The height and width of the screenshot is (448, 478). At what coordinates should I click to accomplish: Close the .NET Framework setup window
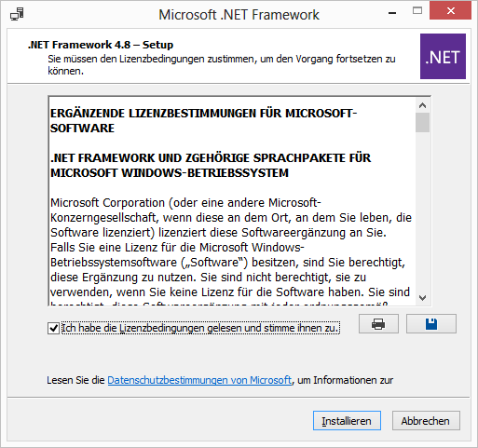450,11
